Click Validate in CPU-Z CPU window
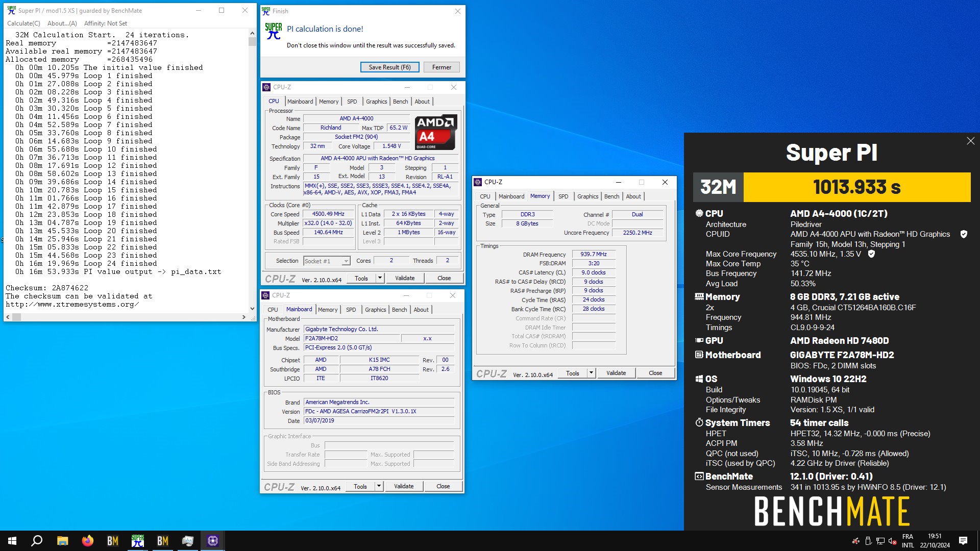The width and height of the screenshot is (980, 551). [405, 278]
